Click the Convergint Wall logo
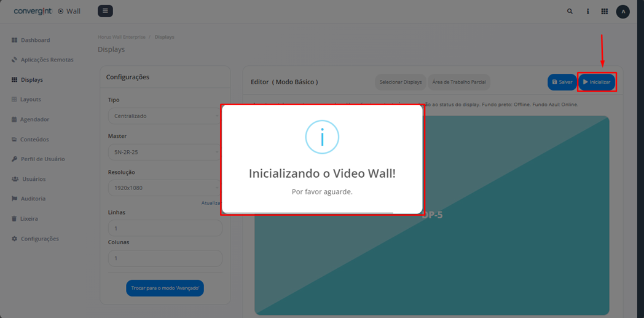This screenshot has width=644, height=318. coord(47,11)
